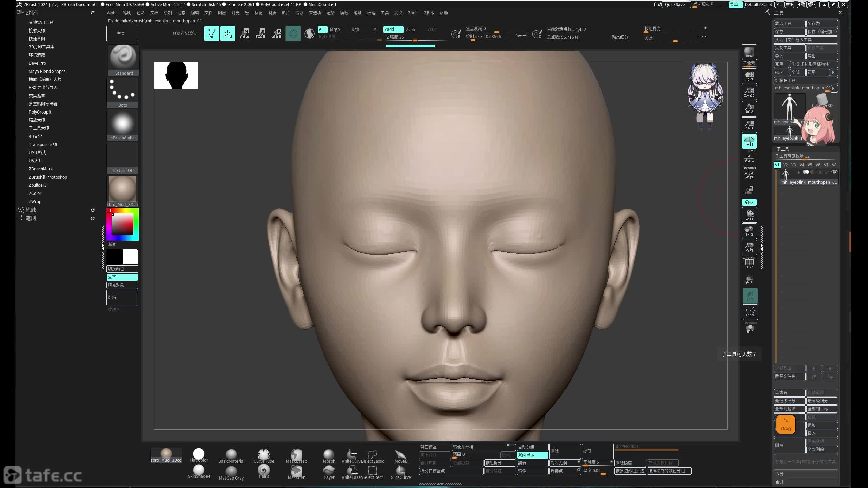This screenshot has height=488, width=868.
Task: Open the 渲染 render menu
Action: point(331,13)
